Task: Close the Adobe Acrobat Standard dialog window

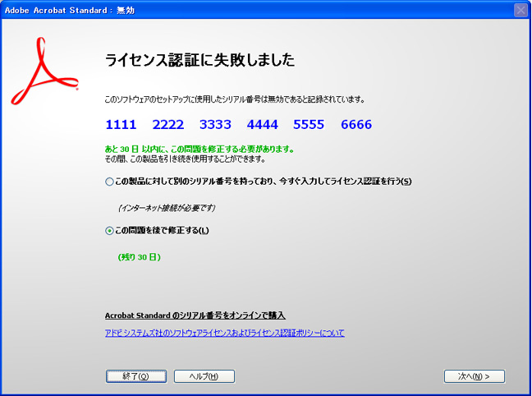Action: click(x=521, y=10)
